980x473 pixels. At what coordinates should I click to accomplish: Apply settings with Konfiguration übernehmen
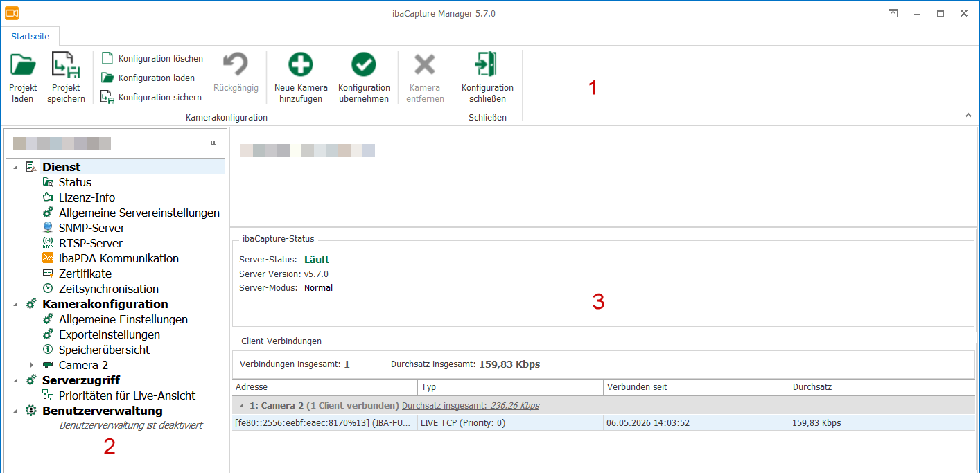pyautogui.click(x=364, y=78)
